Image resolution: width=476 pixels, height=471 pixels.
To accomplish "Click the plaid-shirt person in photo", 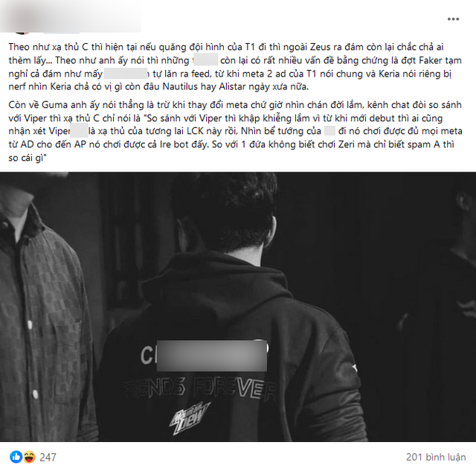I will (42, 307).
